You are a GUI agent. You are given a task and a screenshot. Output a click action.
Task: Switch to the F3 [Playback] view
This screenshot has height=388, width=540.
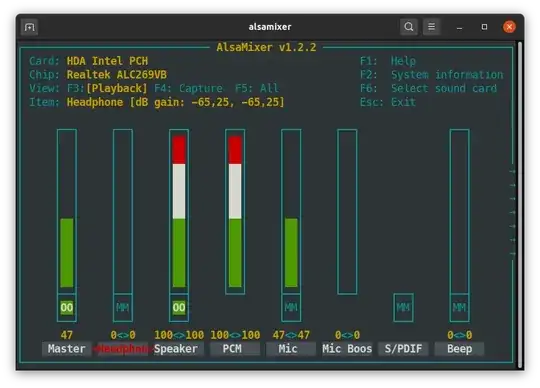(107, 88)
